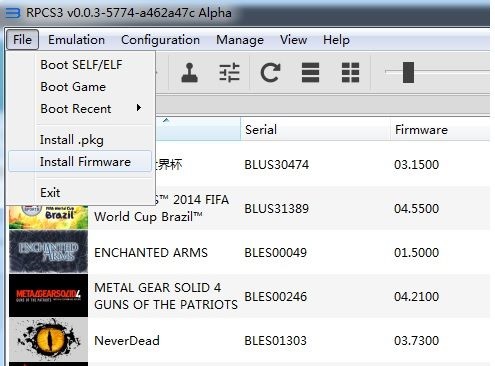Open the gamepad (joystick) settings icon
The height and width of the screenshot is (366, 495).
pyautogui.click(x=189, y=73)
